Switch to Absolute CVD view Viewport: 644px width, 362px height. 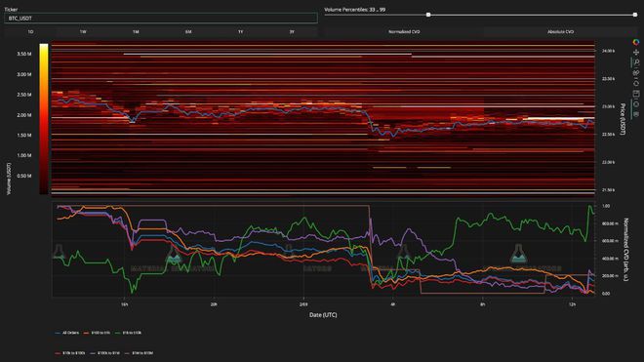coord(560,31)
